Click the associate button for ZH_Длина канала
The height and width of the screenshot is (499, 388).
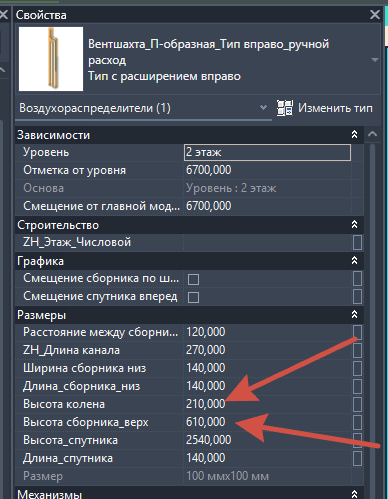click(357, 350)
